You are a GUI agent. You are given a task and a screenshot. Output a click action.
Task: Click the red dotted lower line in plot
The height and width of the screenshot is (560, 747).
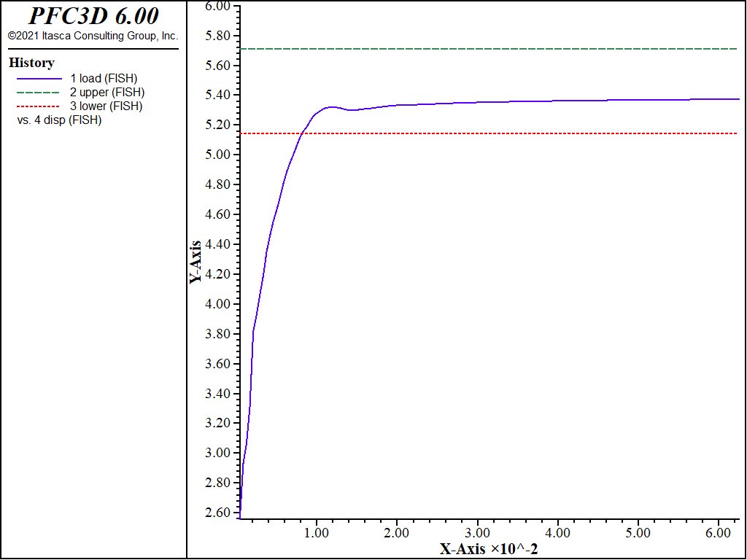point(489,133)
